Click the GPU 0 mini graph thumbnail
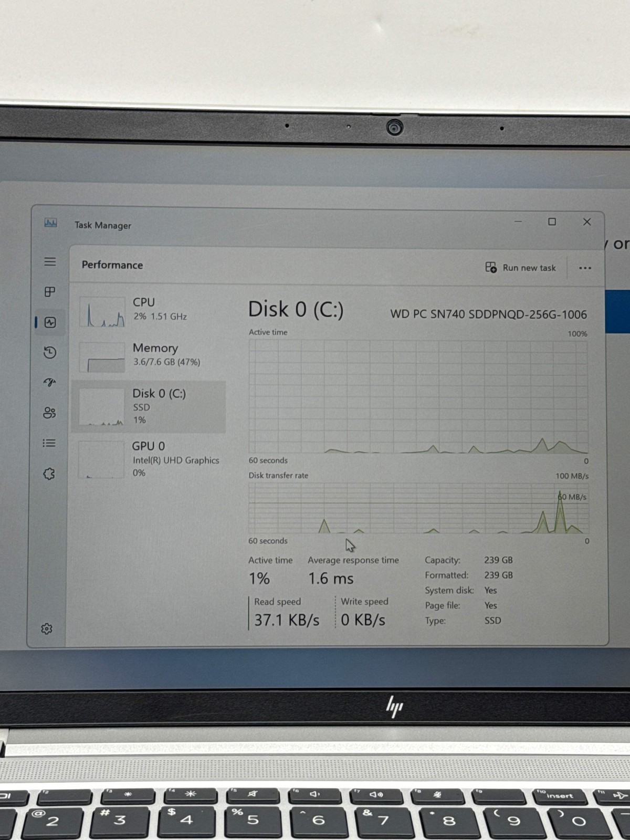The width and height of the screenshot is (630, 840). [101, 459]
